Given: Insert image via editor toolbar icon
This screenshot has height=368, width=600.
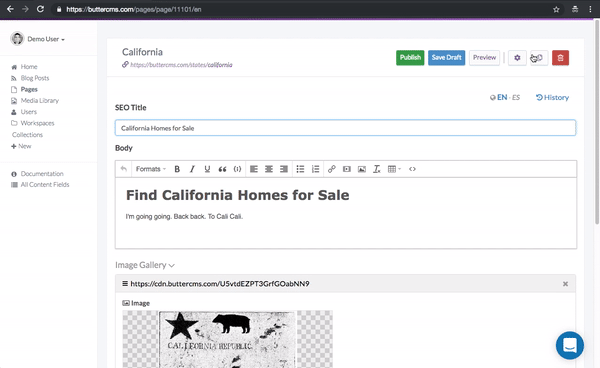Looking at the screenshot, I should pos(362,169).
